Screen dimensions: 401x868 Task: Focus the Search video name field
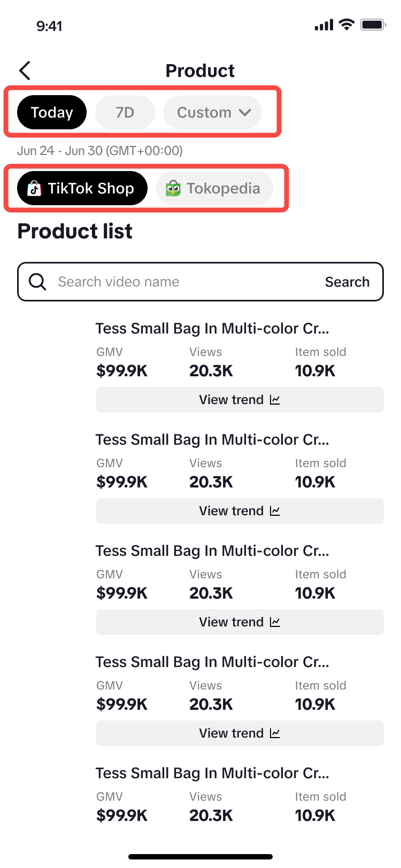pyautogui.click(x=182, y=282)
